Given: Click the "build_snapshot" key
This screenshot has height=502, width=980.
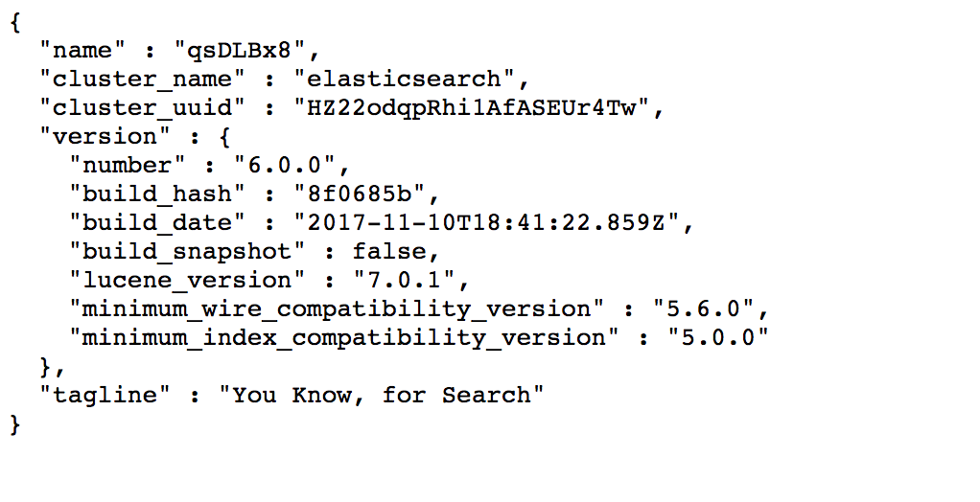Looking at the screenshot, I should pyautogui.click(x=188, y=251).
